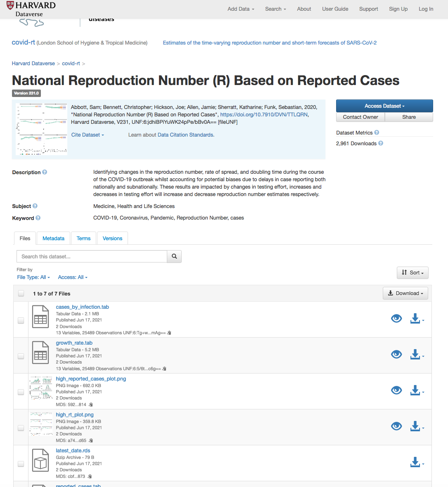
Task: Click Sign Up in the navbar
Action: 398,9
